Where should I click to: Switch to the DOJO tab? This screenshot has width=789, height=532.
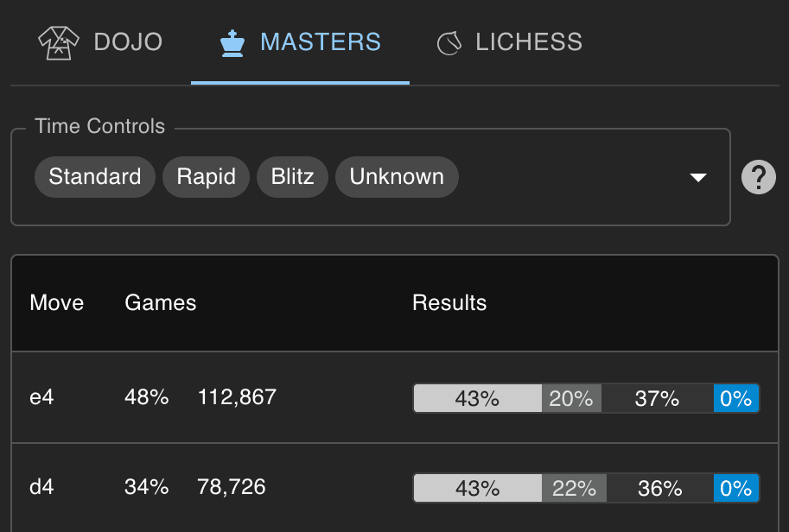click(99, 42)
